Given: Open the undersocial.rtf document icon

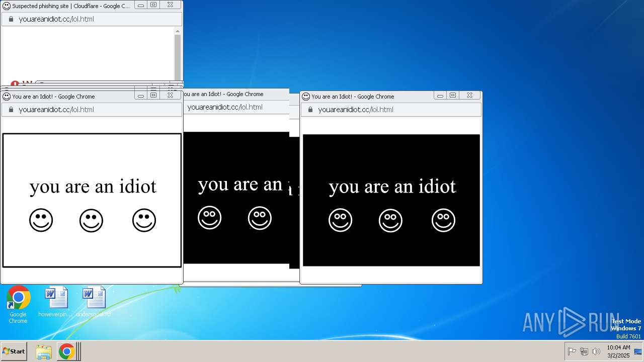Looking at the screenshot, I should [x=94, y=302].
